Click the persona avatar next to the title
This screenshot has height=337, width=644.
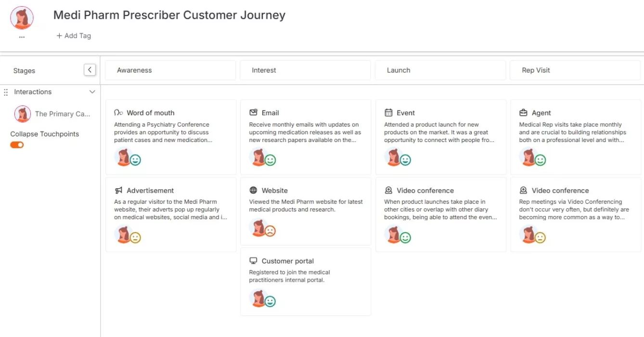tap(21, 17)
